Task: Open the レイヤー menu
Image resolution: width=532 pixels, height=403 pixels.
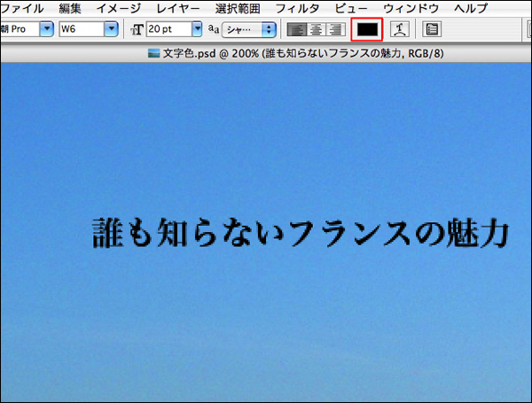Action: point(177,8)
